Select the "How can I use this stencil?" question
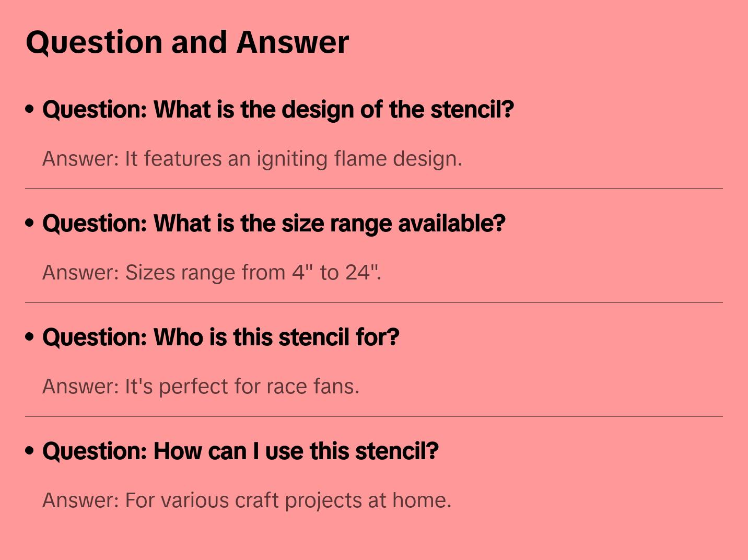 click(x=240, y=451)
